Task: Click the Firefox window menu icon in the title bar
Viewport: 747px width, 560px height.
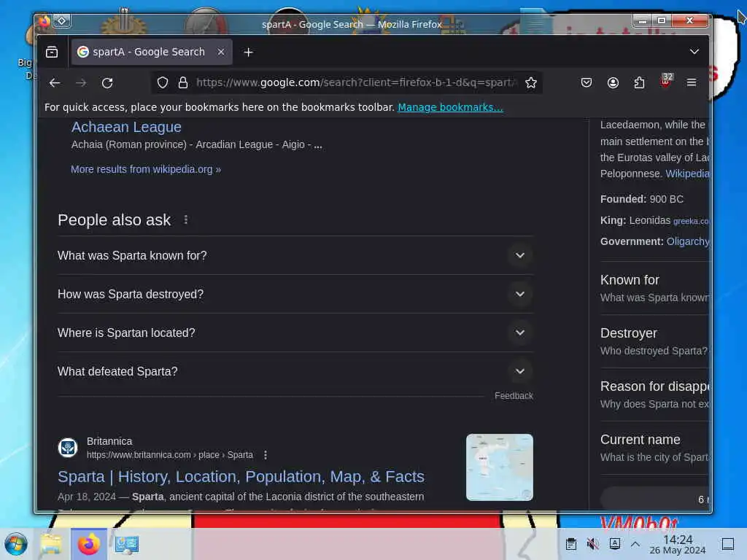Action: (44, 21)
